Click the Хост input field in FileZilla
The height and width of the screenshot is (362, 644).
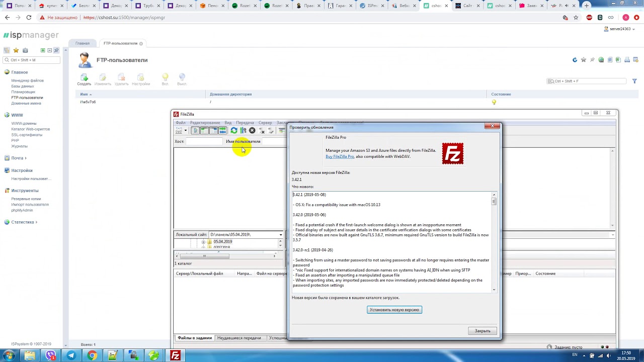(204, 141)
